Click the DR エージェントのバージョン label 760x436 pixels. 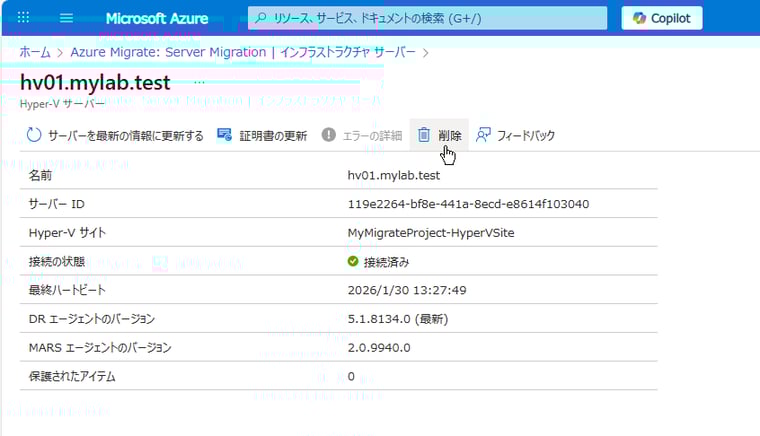click(92, 319)
